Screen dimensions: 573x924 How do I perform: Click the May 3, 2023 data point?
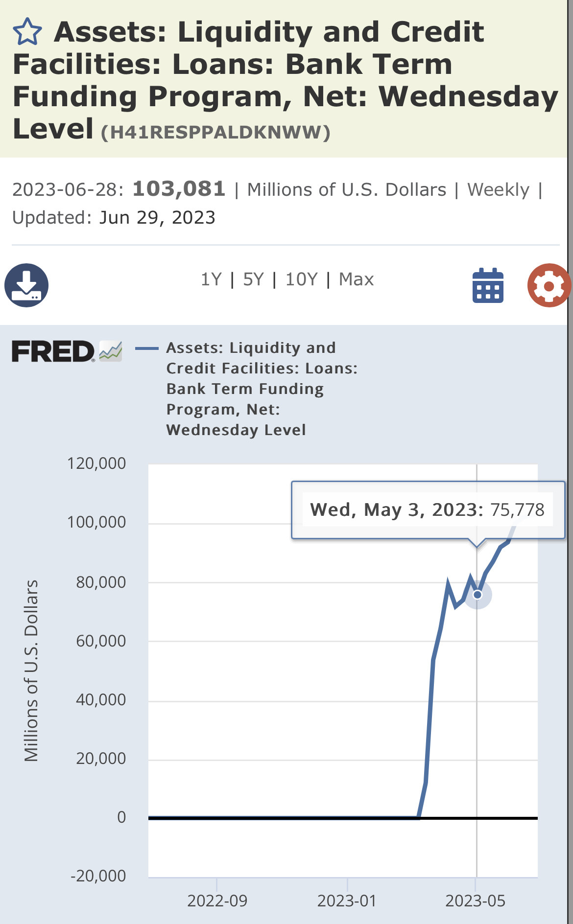click(477, 595)
